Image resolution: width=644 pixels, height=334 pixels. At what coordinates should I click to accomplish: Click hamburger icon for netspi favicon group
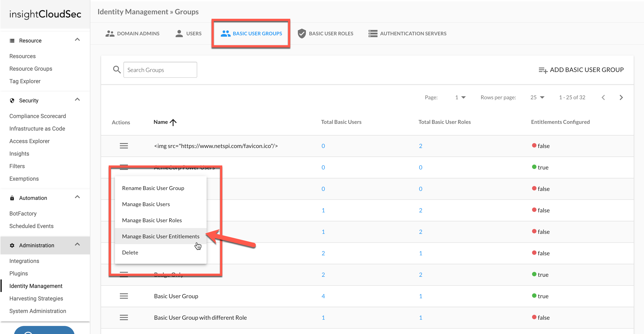click(124, 146)
